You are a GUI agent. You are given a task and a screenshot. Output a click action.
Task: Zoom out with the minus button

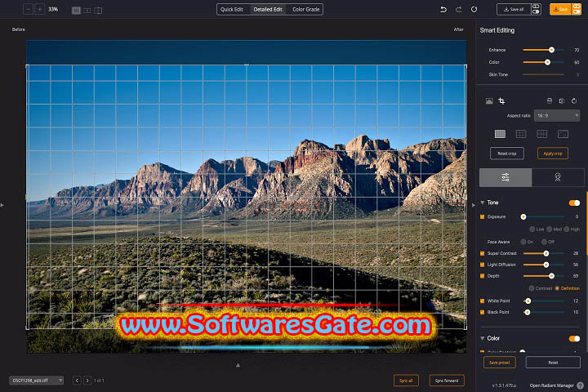tap(28, 9)
